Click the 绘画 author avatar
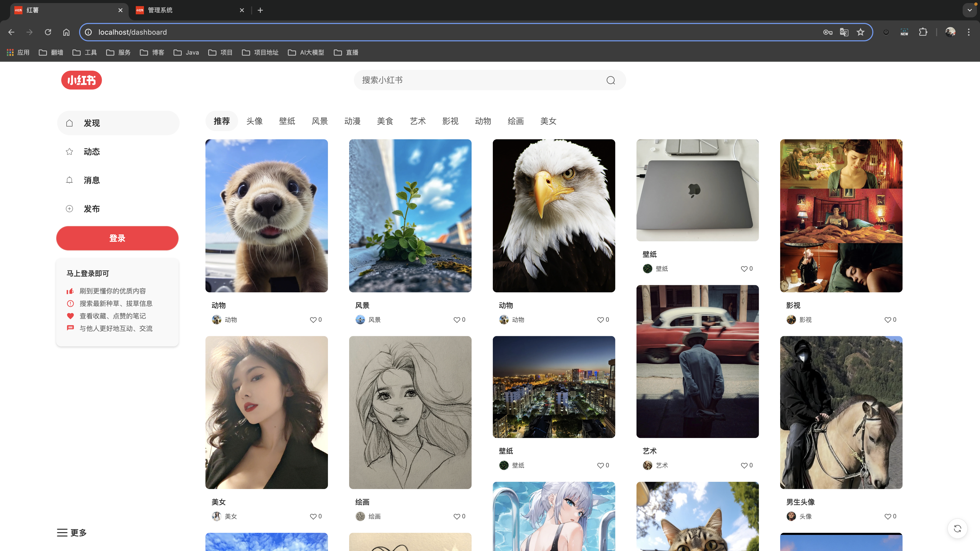Screen dimensions: 980x551 point(360,516)
